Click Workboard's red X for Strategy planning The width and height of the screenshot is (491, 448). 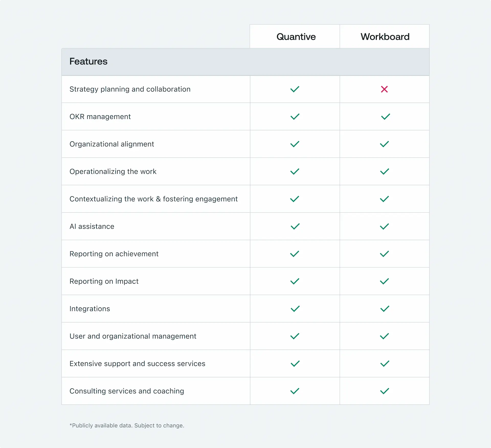click(384, 89)
